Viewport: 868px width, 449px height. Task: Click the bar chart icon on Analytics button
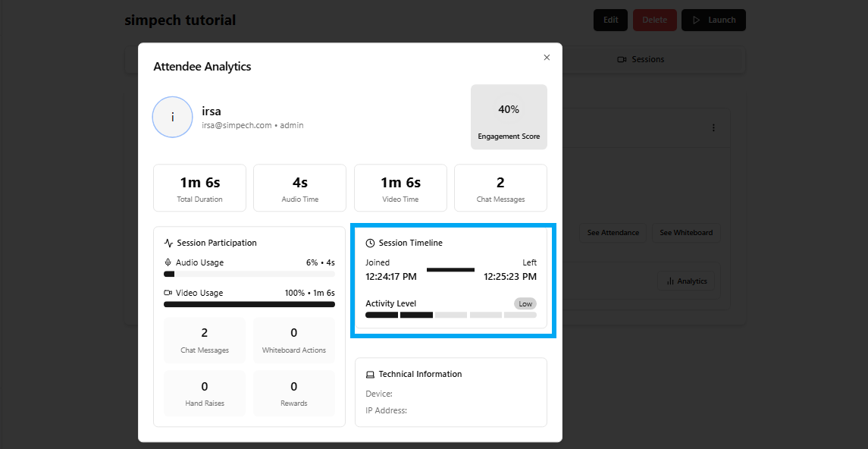tap(670, 281)
